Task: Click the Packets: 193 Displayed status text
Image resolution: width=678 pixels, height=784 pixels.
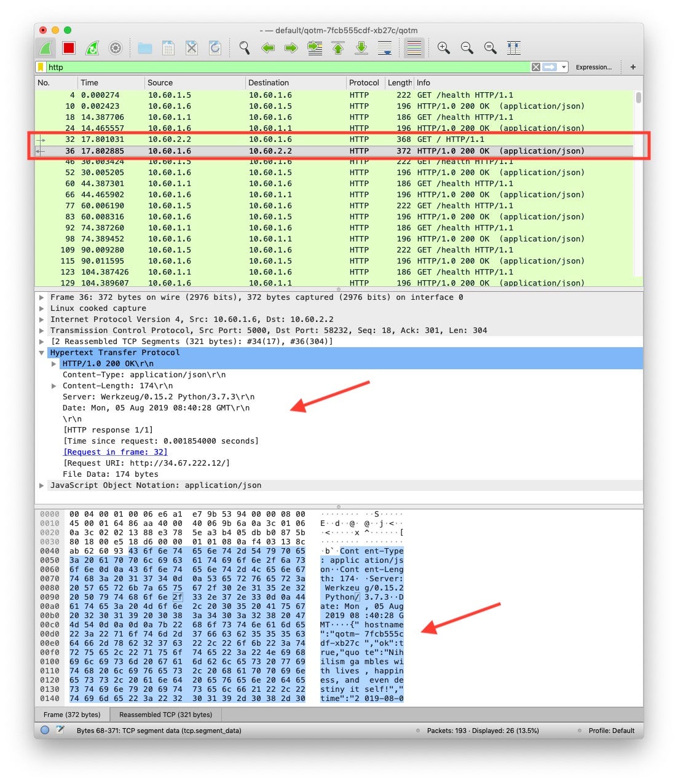Action: [483, 731]
